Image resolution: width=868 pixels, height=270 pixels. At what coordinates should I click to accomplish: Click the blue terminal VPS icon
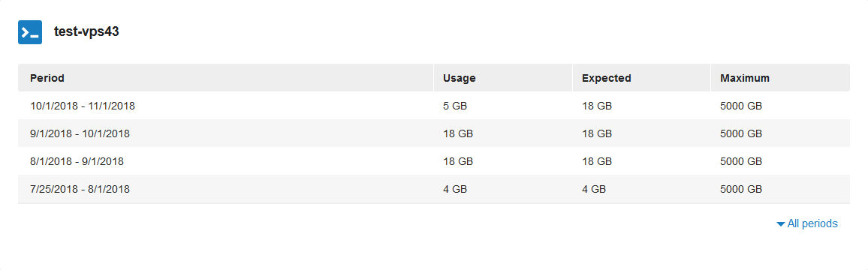tap(30, 32)
